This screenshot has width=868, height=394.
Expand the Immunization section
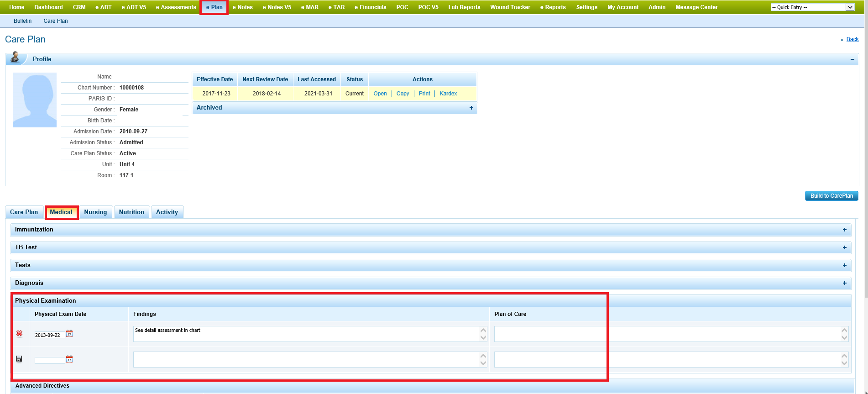844,230
